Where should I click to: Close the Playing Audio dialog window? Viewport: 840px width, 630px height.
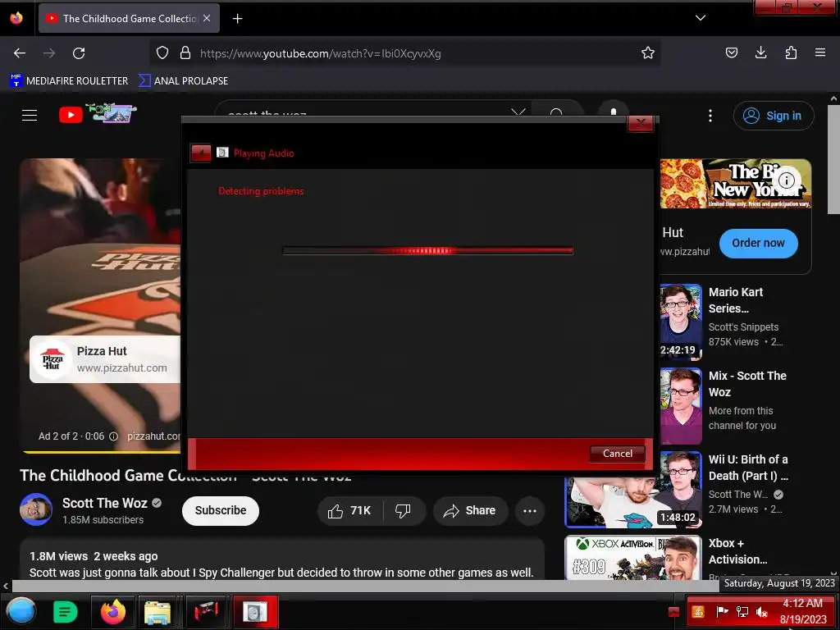[640, 124]
